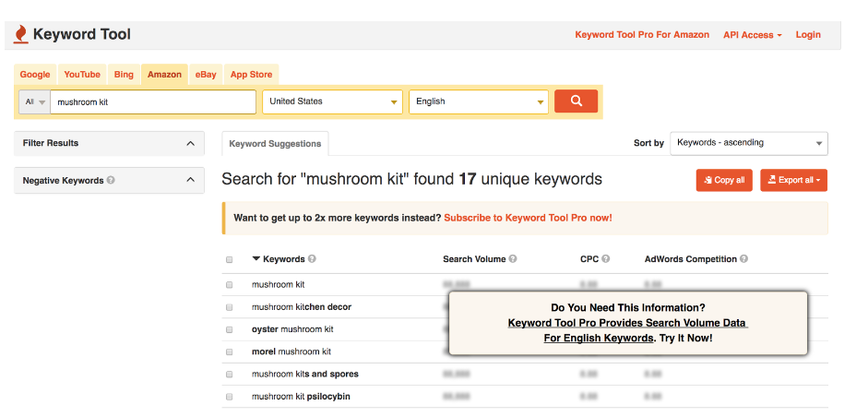
Task: Check the box for 'oyster mushroom kit'
Action: point(229,329)
